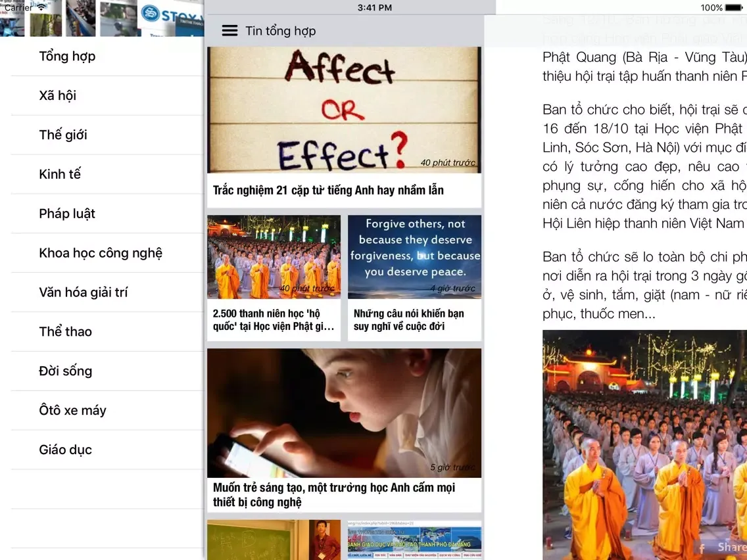Open headline Muốn trẻ sáng tạo, một trường học Anh
The height and width of the screenshot is (560, 747).
tap(334, 495)
